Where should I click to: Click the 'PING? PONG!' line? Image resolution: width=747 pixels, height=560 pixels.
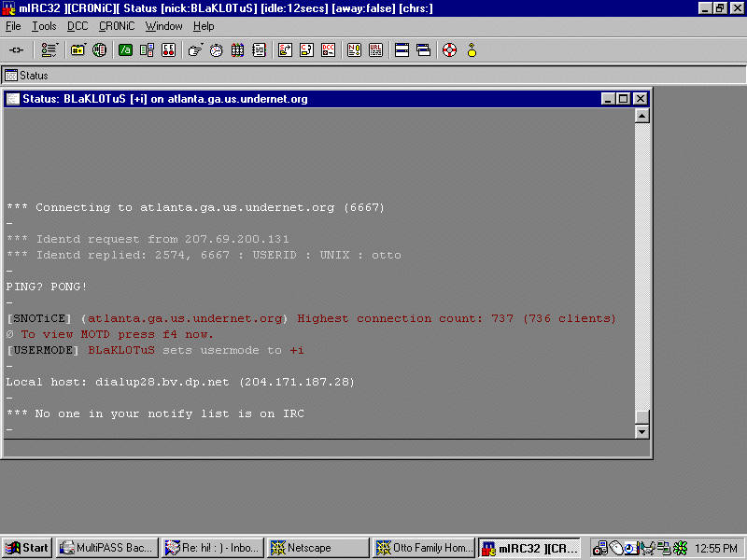[x=46, y=287]
